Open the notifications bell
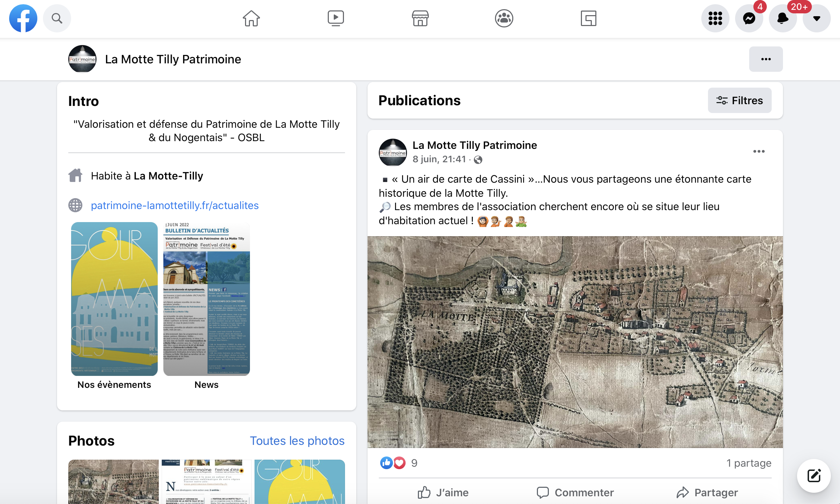This screenshot has width=840, height=504. (x=783, y=18)
